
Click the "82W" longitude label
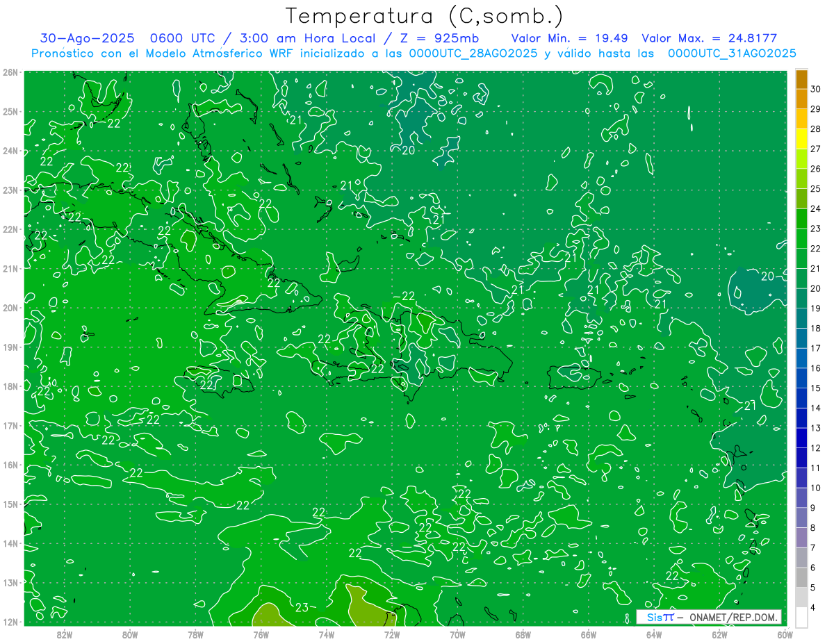(x=65, y=634)
